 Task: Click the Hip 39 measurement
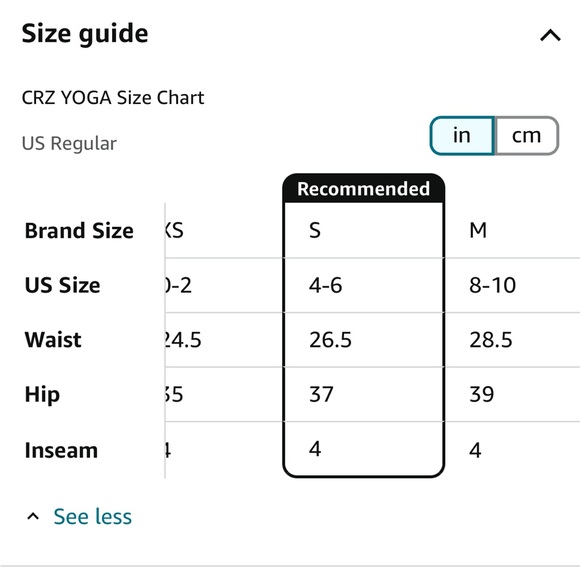point(481,394)
